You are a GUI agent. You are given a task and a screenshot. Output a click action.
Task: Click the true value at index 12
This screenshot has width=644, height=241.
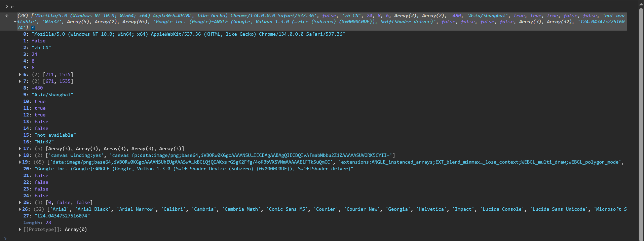click(40, 115)
